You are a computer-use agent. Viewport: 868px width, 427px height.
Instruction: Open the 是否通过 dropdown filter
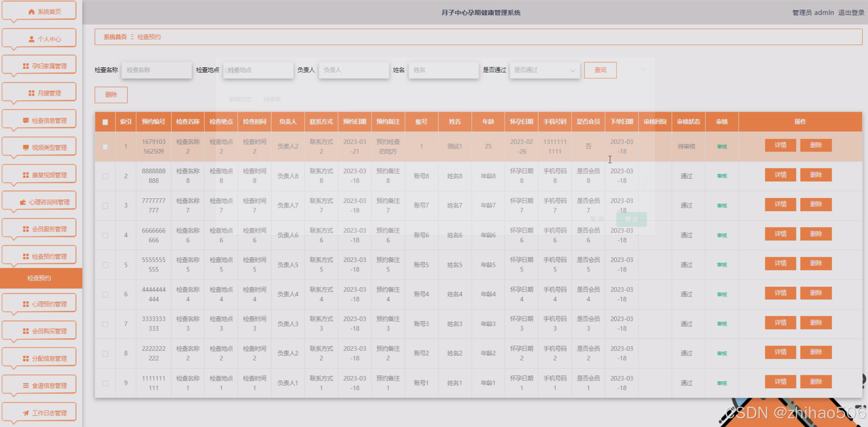(x=544, y=70)
